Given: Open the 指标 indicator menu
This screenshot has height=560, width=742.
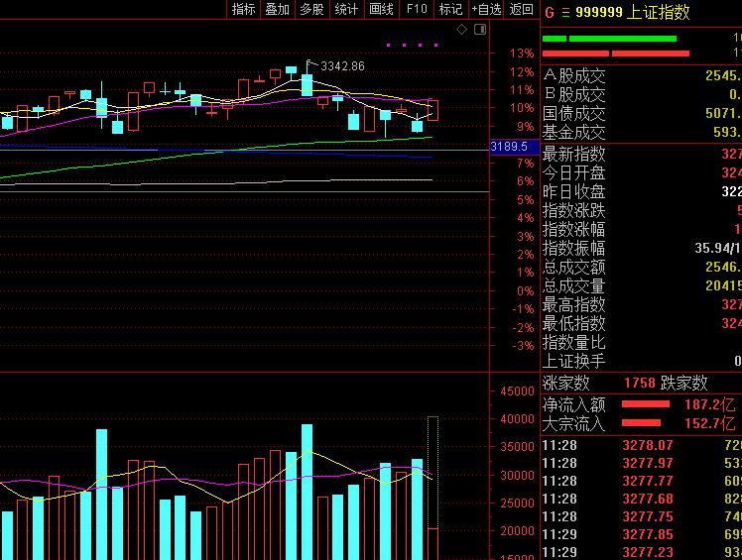Looking at the screenshot, I should coord(243,9).
